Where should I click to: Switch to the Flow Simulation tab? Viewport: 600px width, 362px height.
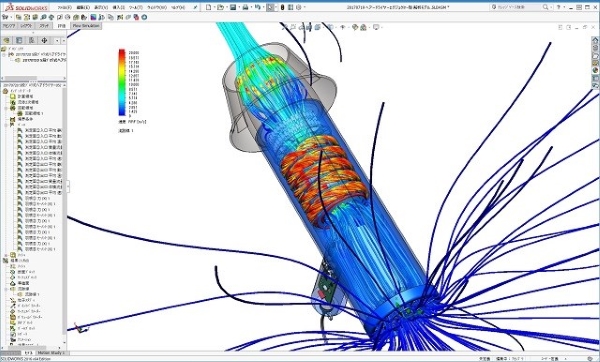tap(86, 26)
